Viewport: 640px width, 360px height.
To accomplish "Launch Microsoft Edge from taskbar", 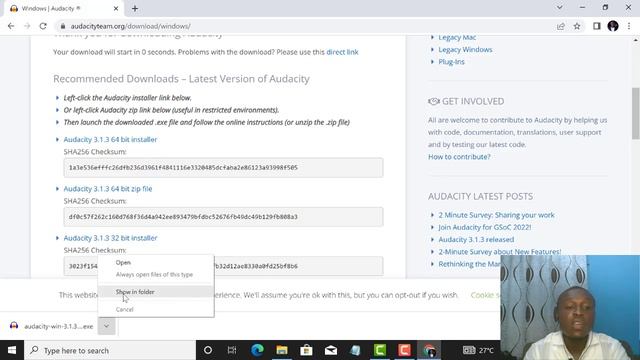I will [x=257, y=350].
